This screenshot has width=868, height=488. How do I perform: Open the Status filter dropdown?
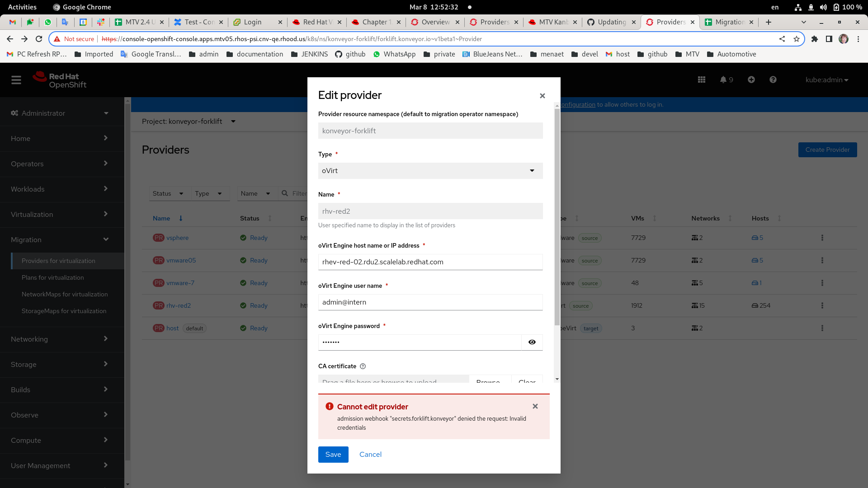coord(169,193)
